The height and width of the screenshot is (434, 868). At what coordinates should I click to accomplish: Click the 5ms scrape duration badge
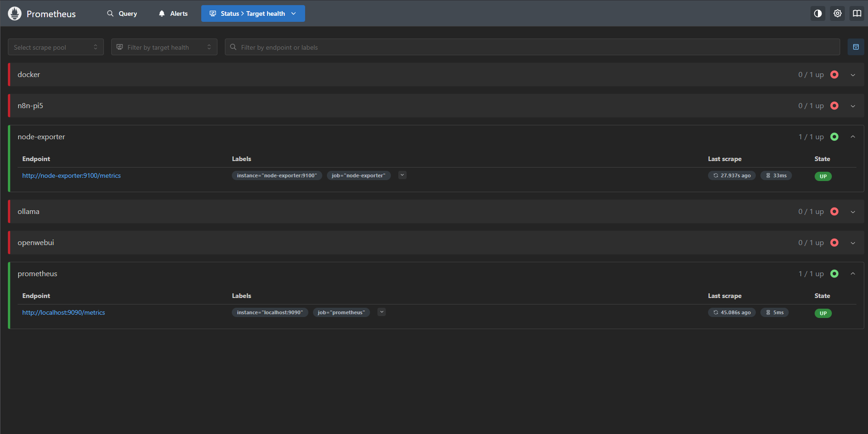pos(775,312)
